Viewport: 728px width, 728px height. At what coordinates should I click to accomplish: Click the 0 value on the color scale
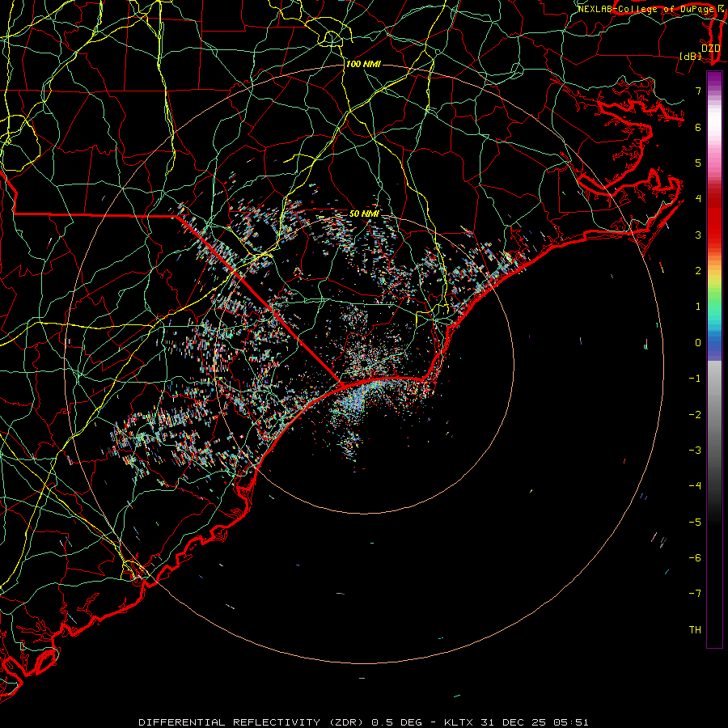pos(698,343)
